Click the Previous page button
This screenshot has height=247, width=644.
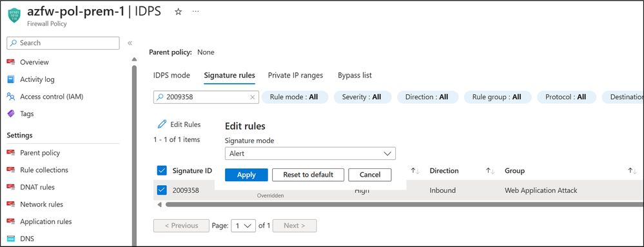click(182, 226)
